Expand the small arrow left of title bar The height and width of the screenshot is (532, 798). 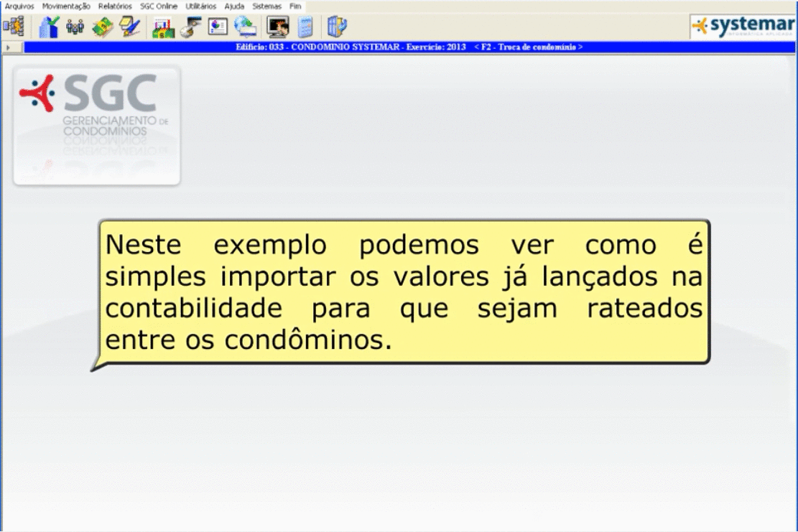6,47
